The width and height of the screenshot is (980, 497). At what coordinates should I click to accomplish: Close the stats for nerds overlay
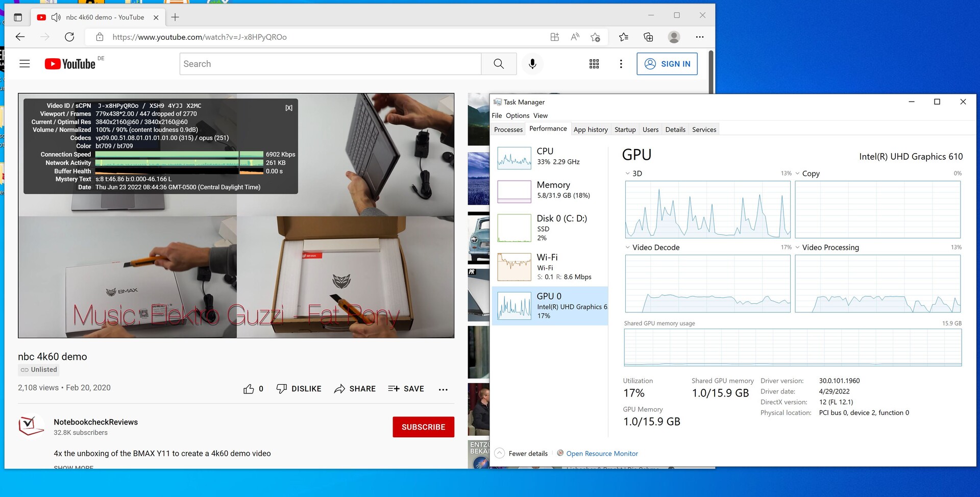click(289, 108)
